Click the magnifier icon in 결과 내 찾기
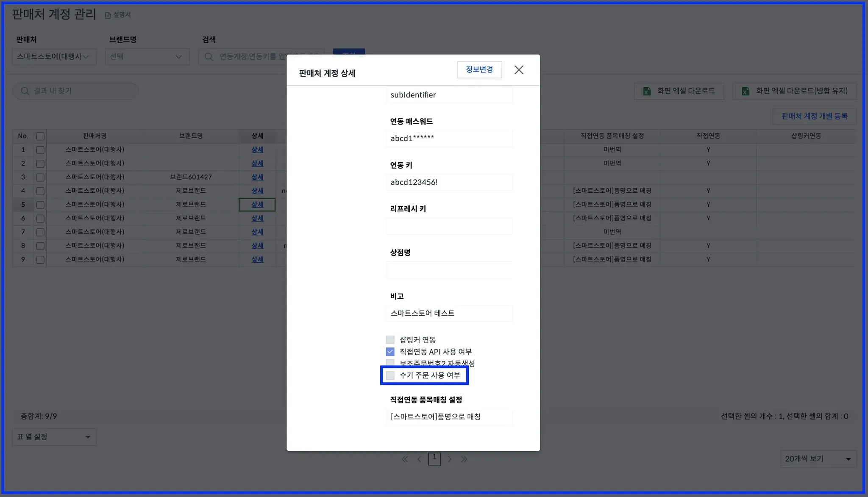This screenshot has height=497, width=868. pos(25,91)
